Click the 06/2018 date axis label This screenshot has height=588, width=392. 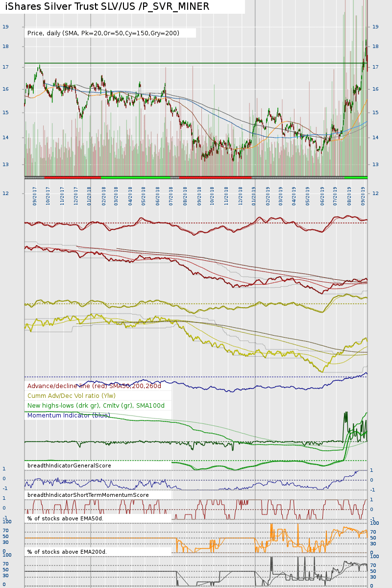coord(158,196)
